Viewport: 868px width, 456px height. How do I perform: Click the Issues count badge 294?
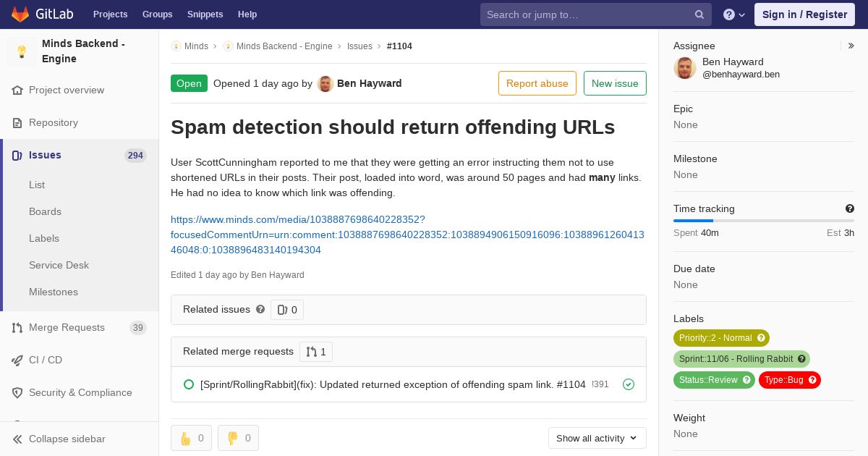[x=135, y=156]
